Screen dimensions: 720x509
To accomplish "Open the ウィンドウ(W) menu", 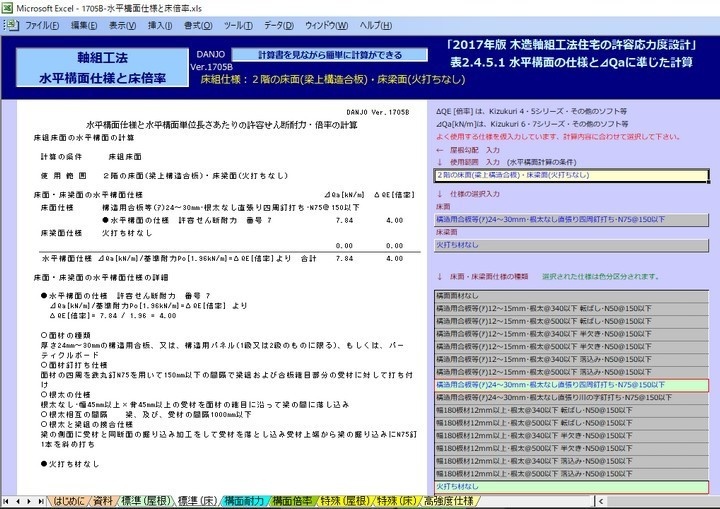I will (x=326, y=26).
